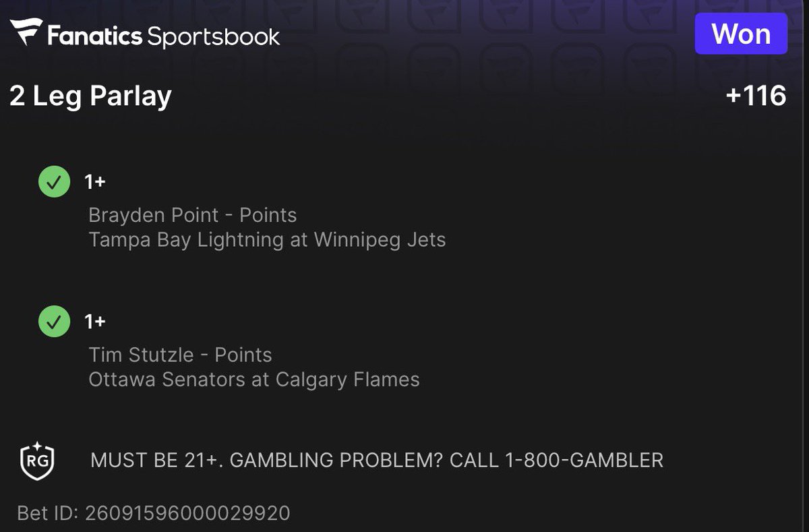809x532 pixels.
Task: Select the purple Won status badge
Action: (741, 33)
